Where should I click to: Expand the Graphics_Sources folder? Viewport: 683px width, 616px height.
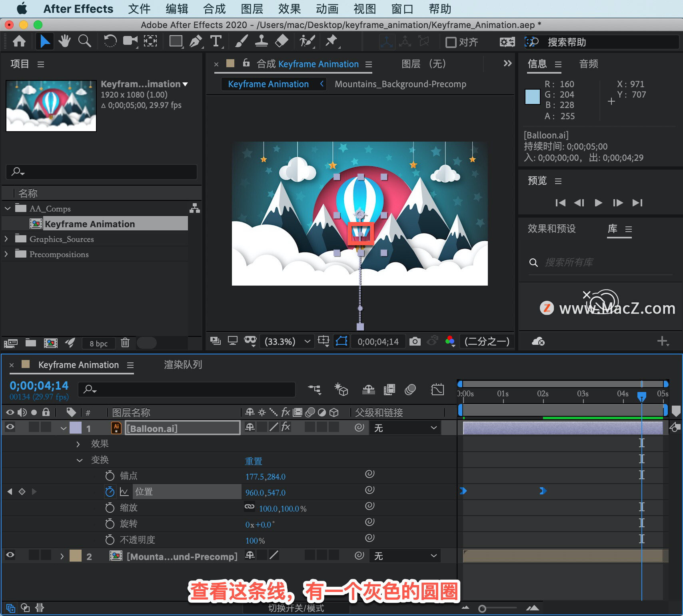point(6,239)
